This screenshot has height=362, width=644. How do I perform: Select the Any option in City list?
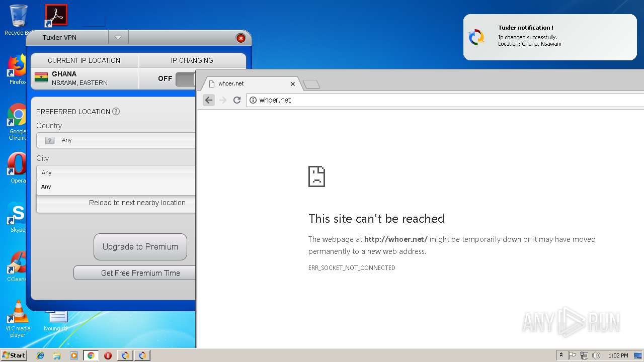(116, 187)
